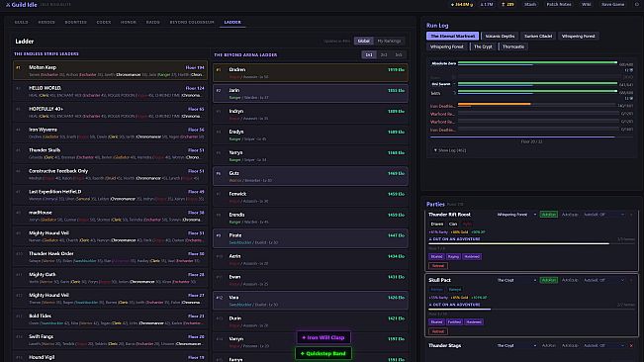Click Thunder Rift Roost adventure progress bar

tap(532, 243)
